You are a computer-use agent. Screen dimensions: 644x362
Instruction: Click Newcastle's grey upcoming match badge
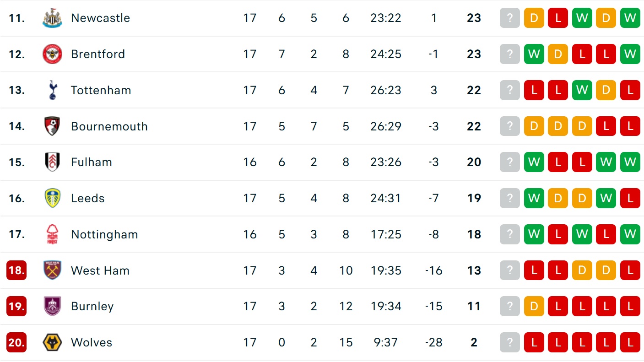click(510, 18)
